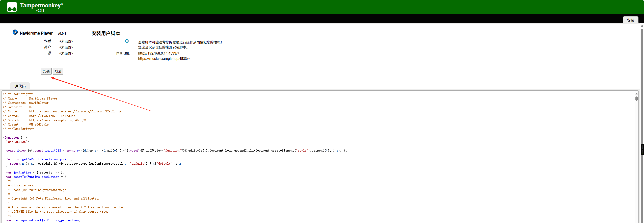Click the // ==UserScript== code line

click(x=18, y=94)
